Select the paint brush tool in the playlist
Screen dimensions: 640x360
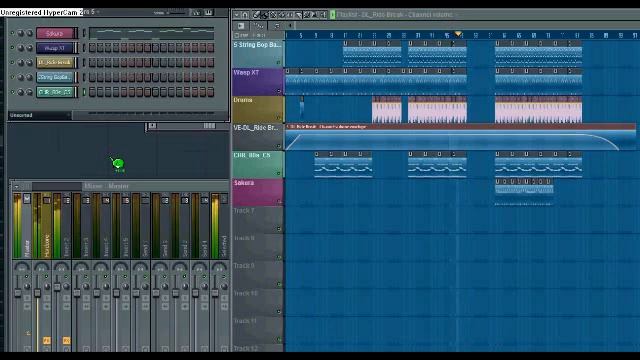tap(264, 15)
